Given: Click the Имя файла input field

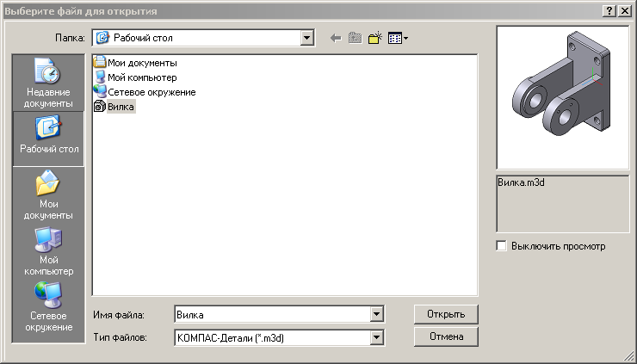Looking at the screenshot, I should pyautogui.click(x=273, y=314).
